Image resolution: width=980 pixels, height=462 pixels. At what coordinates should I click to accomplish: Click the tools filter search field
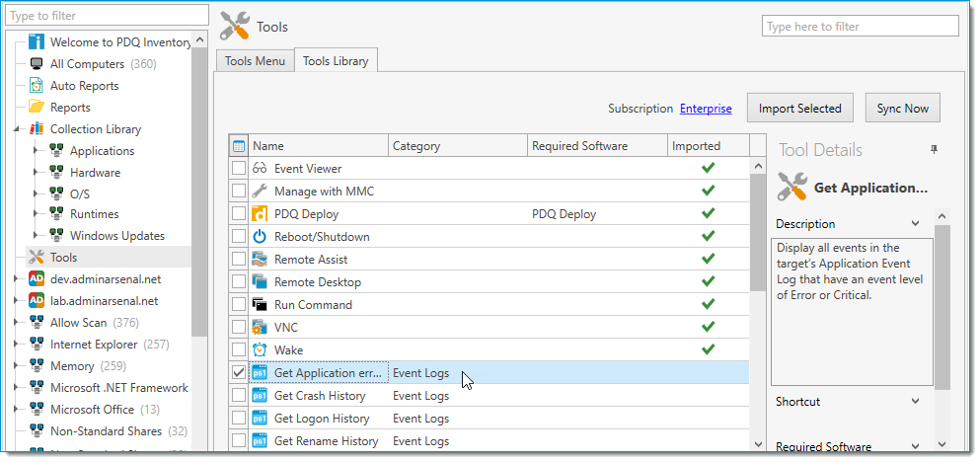point(860,27)
